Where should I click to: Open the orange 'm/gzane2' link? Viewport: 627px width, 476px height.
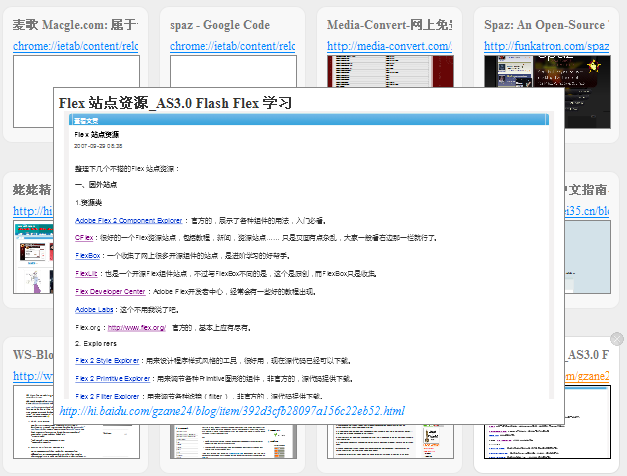tap(587, 376)
